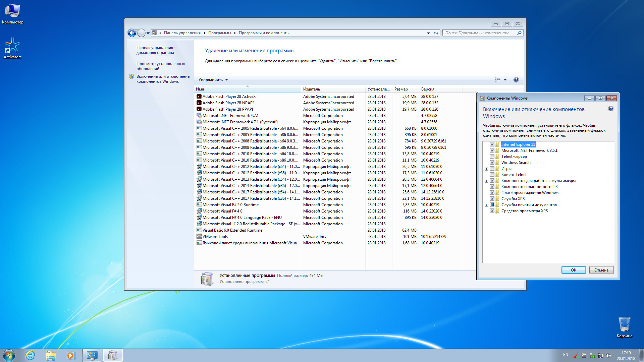Expand Службы печати и документов node
The image size is (644, 362).
point(486,205)
